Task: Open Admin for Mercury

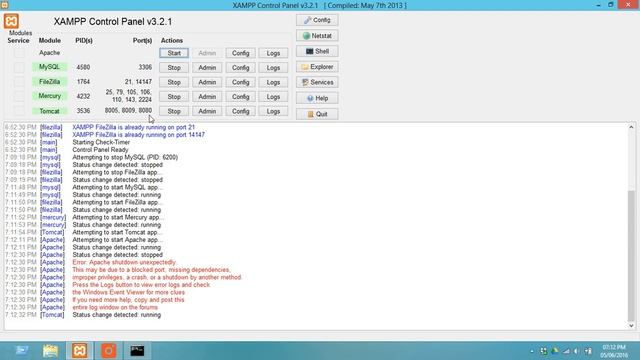Action: (x=207, y=97)
